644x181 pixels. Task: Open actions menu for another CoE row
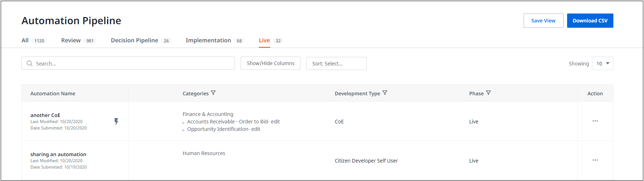[x=595, y=121]
